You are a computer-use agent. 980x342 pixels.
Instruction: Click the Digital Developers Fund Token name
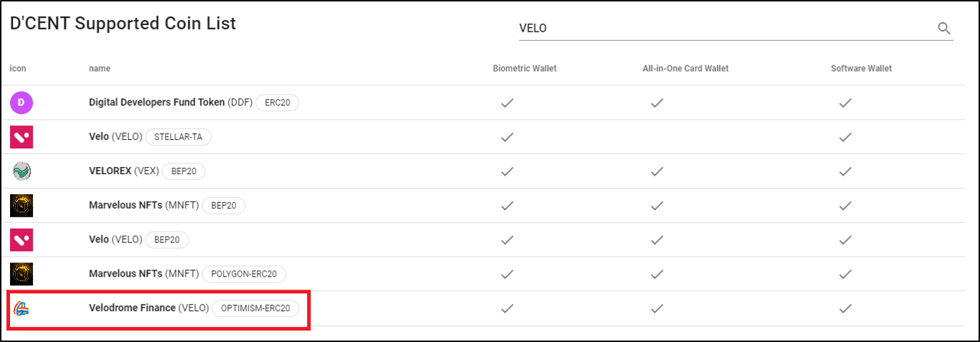coord(157,103)
